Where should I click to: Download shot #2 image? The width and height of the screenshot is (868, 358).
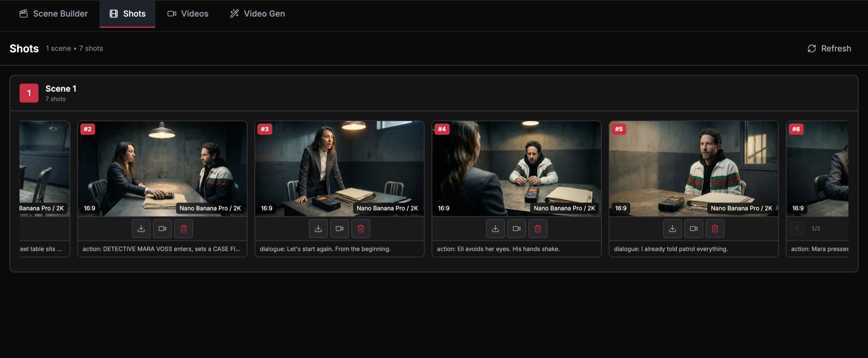(141, 229)
